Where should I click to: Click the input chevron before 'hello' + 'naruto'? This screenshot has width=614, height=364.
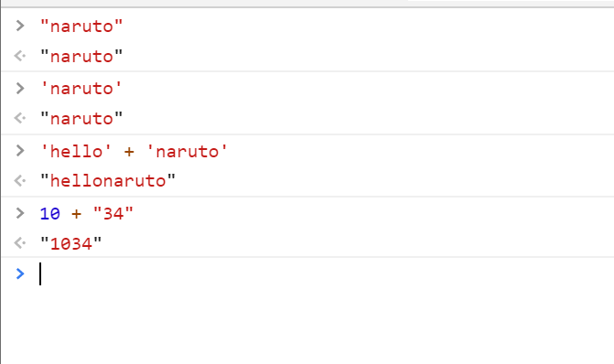coord(20,151)
